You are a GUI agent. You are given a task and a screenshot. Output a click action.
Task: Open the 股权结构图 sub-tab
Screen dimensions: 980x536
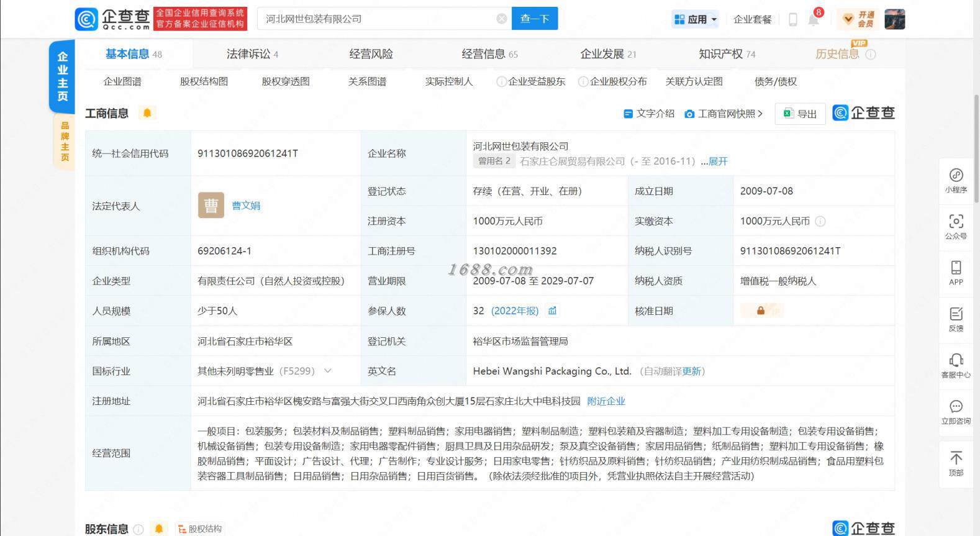(204, 81)
